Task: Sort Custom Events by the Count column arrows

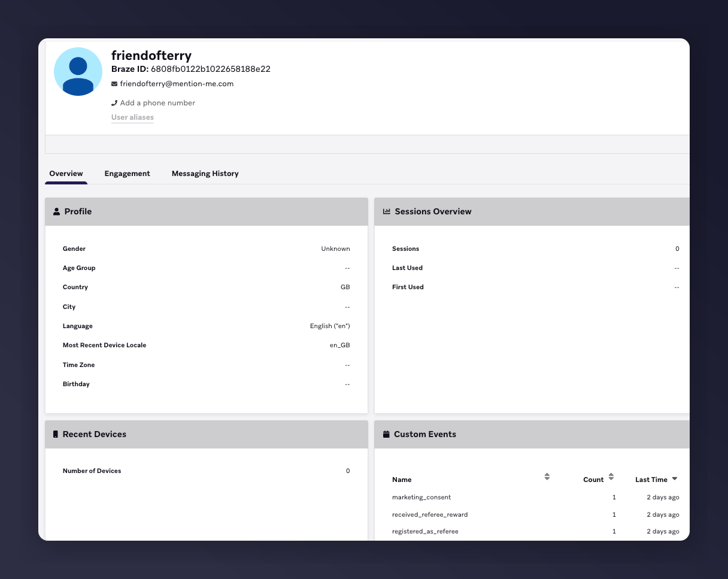Action: [611, 477]
